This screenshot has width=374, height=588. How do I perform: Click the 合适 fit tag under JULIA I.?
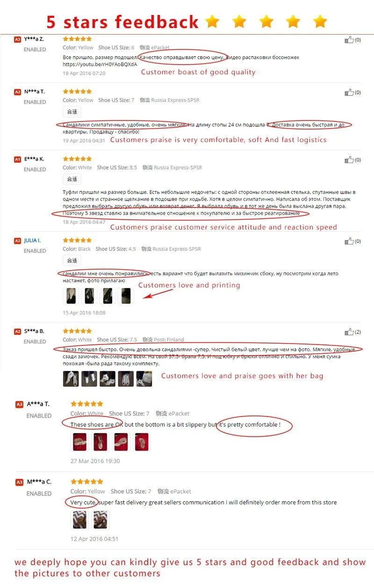point(72,260)
